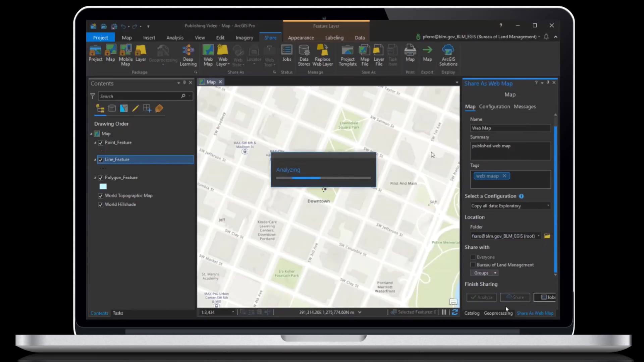
Task: Click the Web Layer share icon
Action: click(223, 55)
